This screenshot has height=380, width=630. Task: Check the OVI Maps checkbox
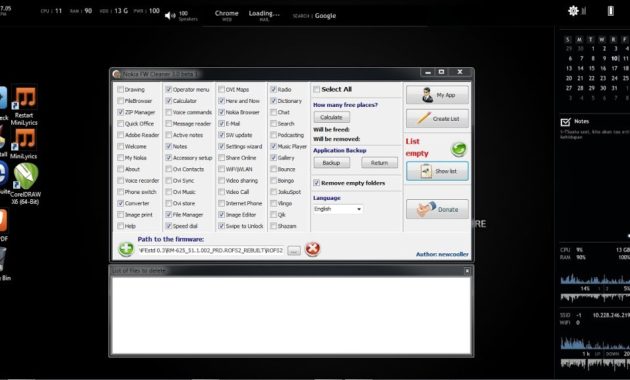221,89
